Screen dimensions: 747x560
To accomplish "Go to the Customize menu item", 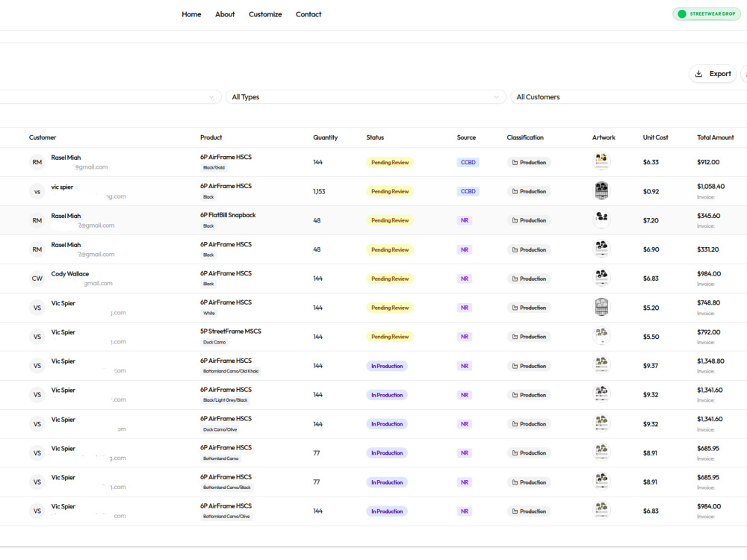I will tap(265, 14).
